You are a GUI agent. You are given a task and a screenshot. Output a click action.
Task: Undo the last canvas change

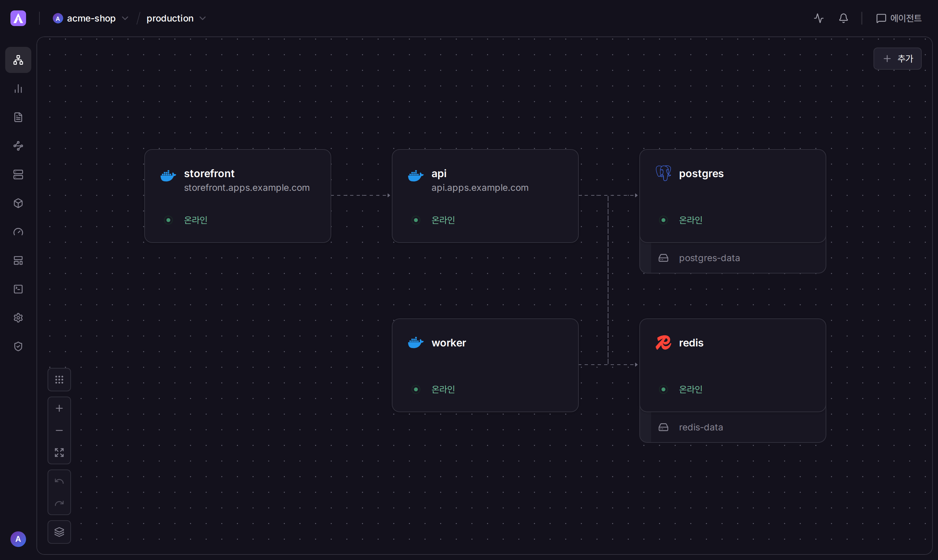[59, 481]
